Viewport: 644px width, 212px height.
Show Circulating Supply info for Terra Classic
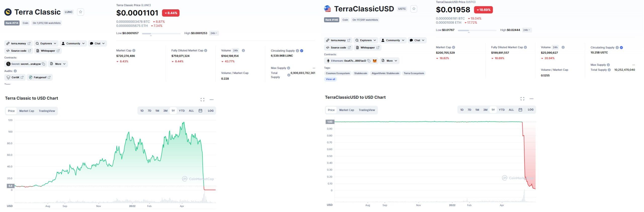point(297,51)
